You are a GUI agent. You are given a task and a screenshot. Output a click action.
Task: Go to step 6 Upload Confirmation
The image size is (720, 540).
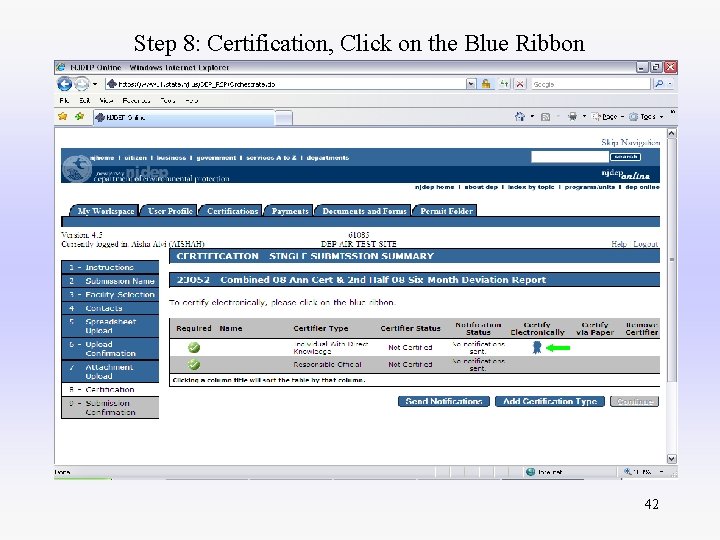click(x=110, y=349)
